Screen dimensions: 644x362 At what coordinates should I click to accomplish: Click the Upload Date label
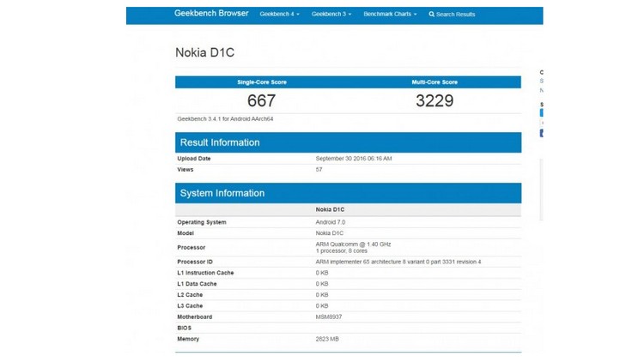point(194,159)
